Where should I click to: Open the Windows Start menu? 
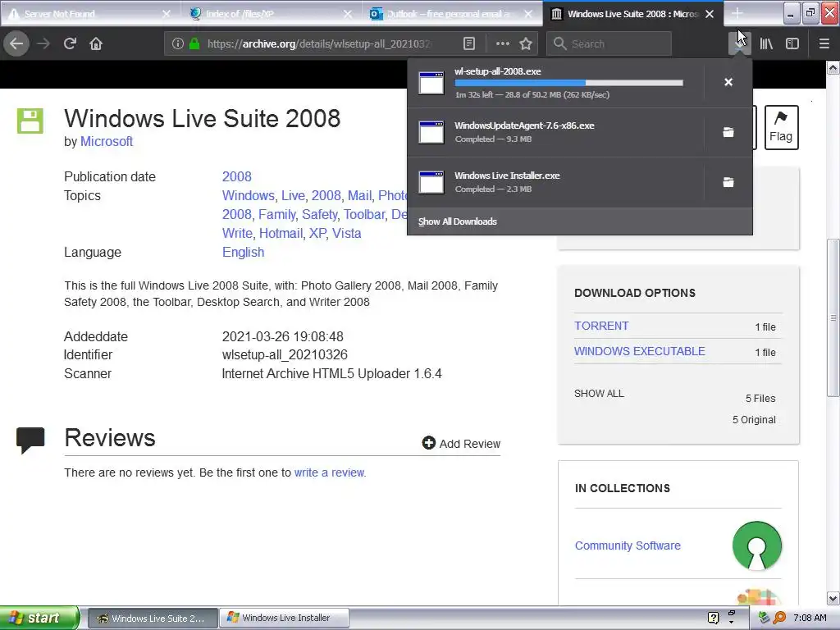tap(39, 618)
